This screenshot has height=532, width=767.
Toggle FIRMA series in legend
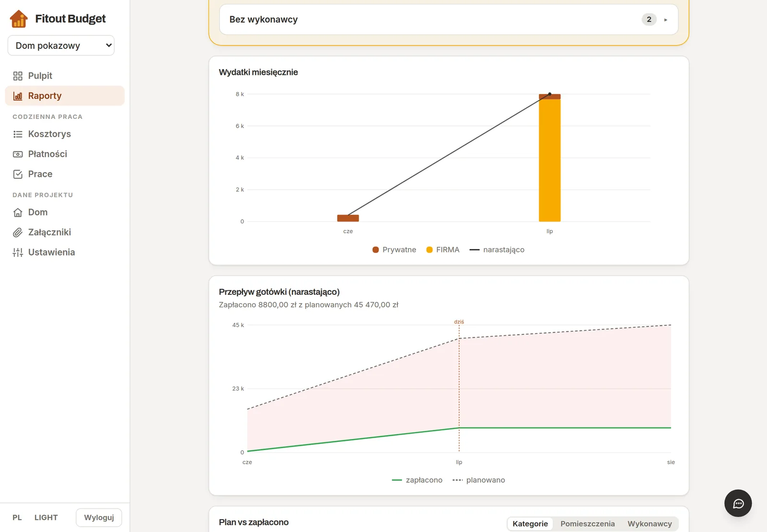click(442, 250)
